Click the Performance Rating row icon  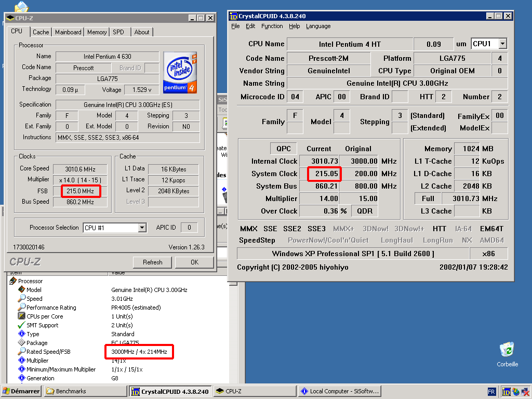pos(22,307)
